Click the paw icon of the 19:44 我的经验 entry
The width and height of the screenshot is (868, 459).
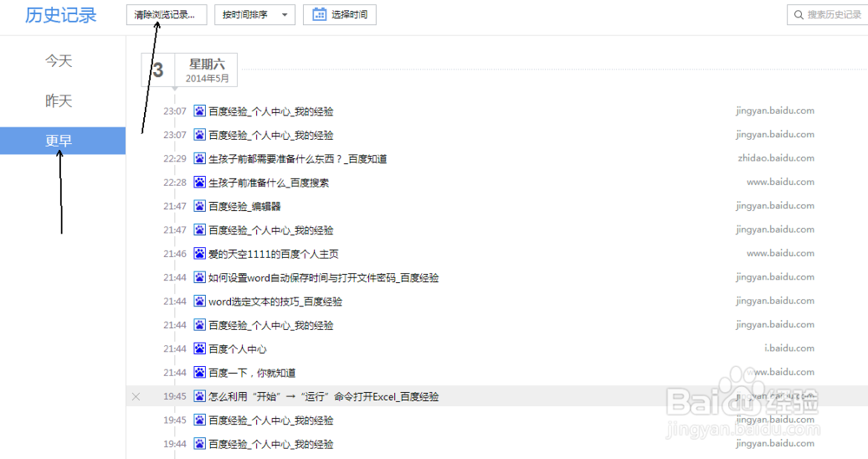pyautogui.click(x=200, y=444)
